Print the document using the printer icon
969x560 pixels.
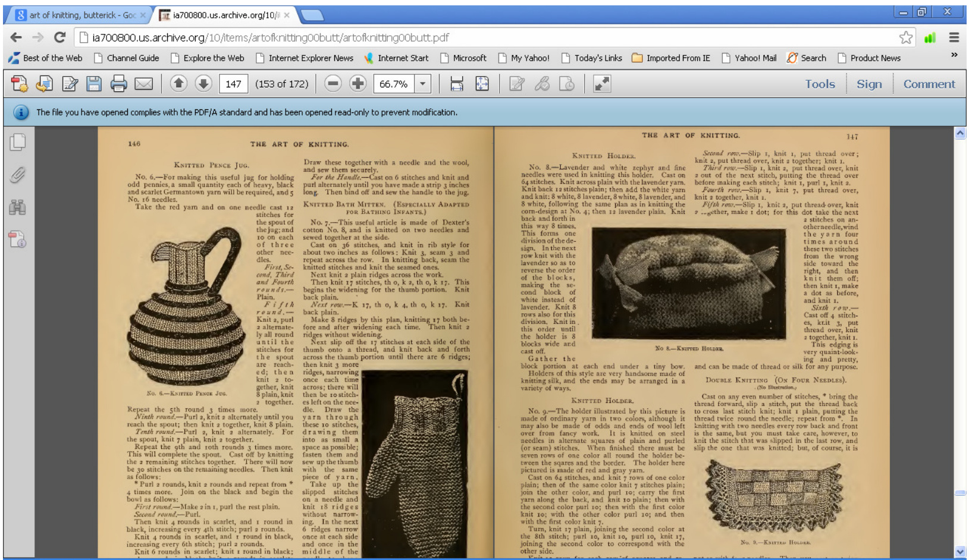pos(118,84)
